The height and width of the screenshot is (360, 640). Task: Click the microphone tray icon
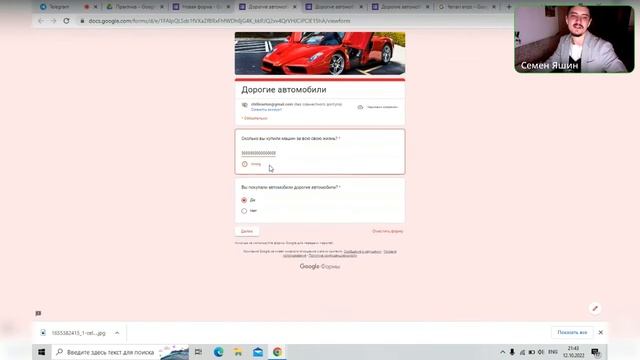(512, 352)
